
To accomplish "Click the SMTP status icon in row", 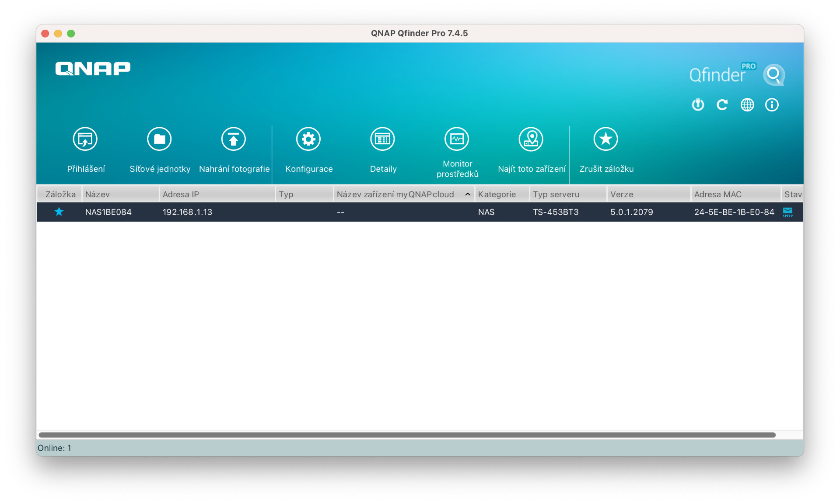I will (x=787, y=212).
